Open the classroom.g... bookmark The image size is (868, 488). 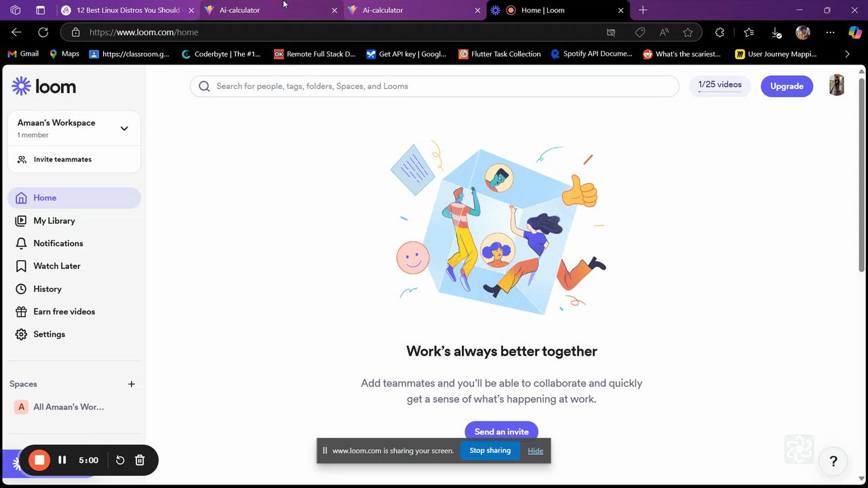click(x=129, y=54)
